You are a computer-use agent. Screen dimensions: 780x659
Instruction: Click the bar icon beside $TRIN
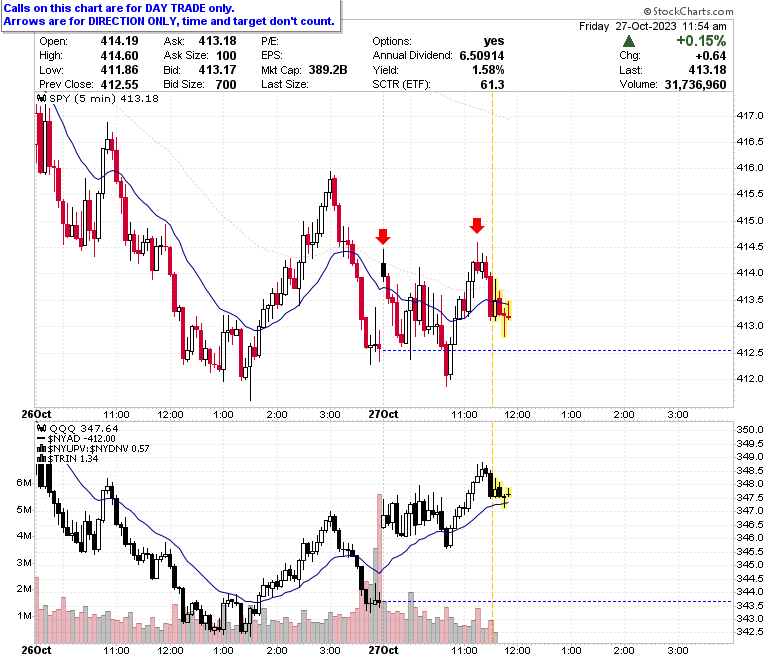42,459
